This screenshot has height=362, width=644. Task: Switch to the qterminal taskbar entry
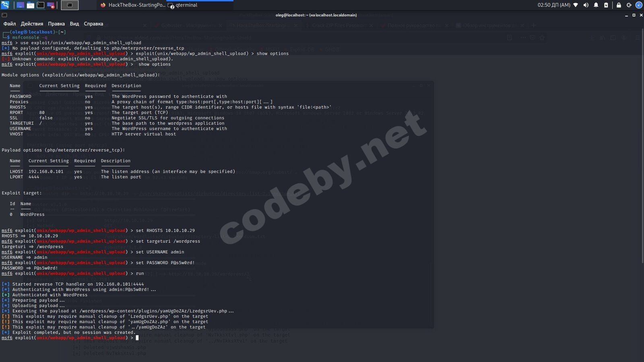(x=200, y=5)
